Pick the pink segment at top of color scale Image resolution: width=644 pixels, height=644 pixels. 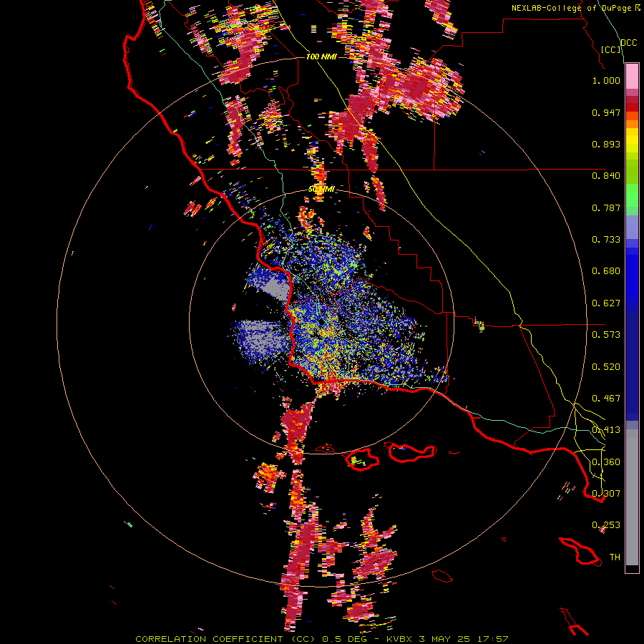(x=632, y=77)
